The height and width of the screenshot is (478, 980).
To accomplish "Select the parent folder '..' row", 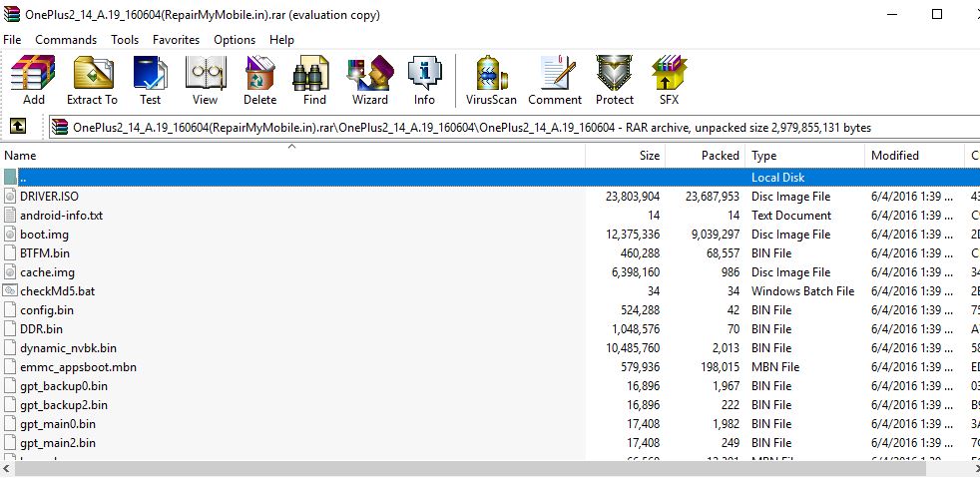I will (x=24, y=178).
